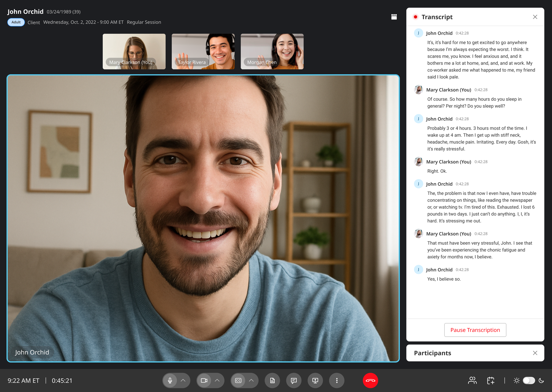The height and width of the screenshot is (392, 552).
Task: Schedule new appointment calendar icon
Action: click(490, 380)
